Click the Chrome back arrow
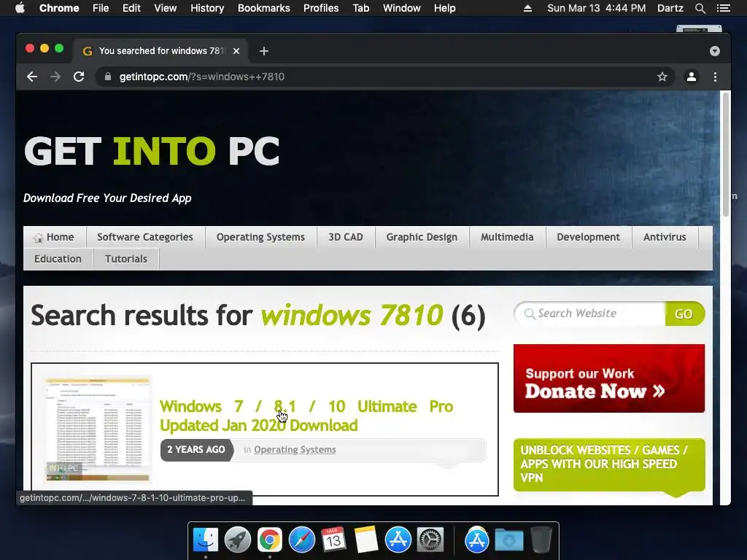The height and width of the screenshot is (560, 747). [x=32, y=77]
